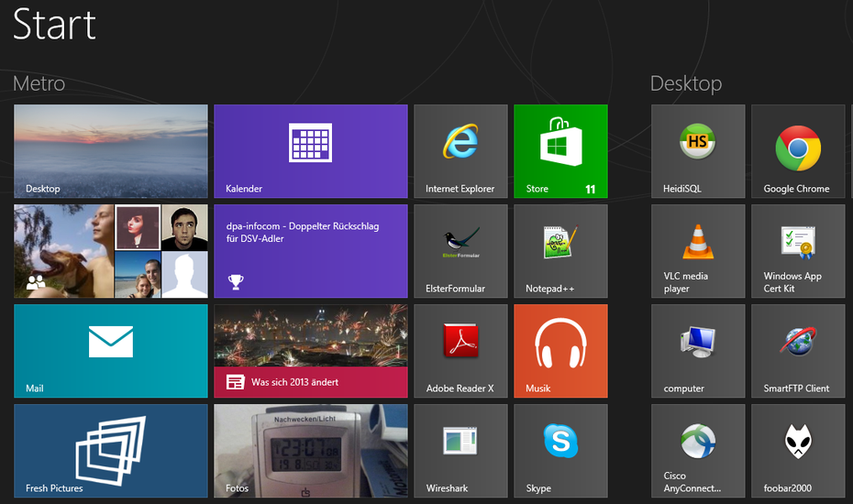853x504 pixels.
Task: Launch foobar2000
Action: pos(798,451)
